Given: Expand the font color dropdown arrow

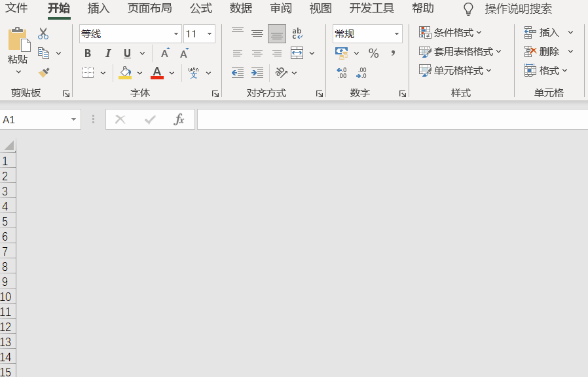Looking at the screenshot, I should 172,73.
